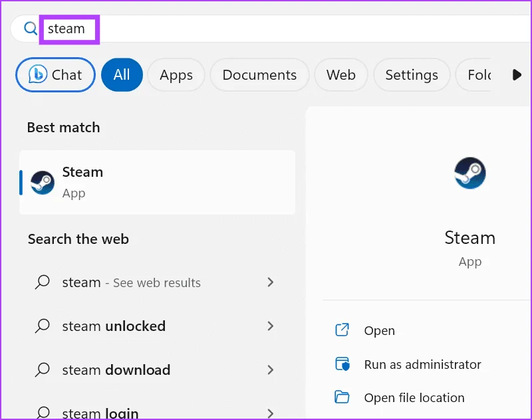
Task: Expand chevron for 'steam download'
Action: coord(271,370)
